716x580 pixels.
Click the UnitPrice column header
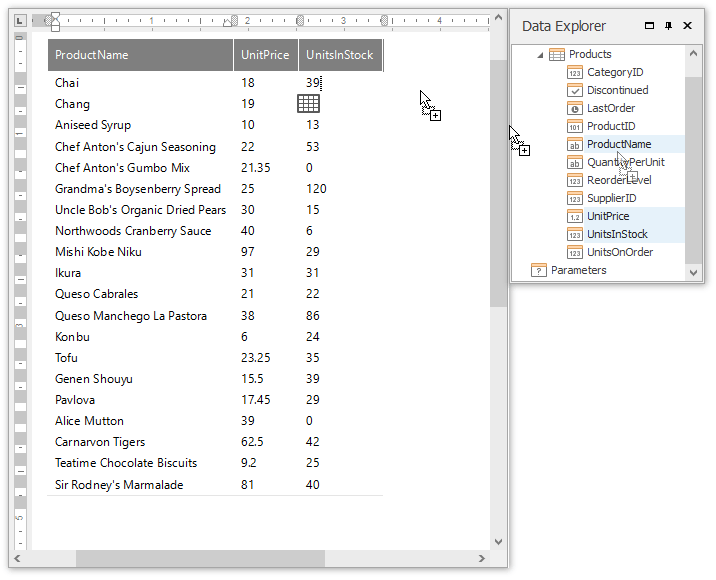pyautogui.click(x=265, y=55)
